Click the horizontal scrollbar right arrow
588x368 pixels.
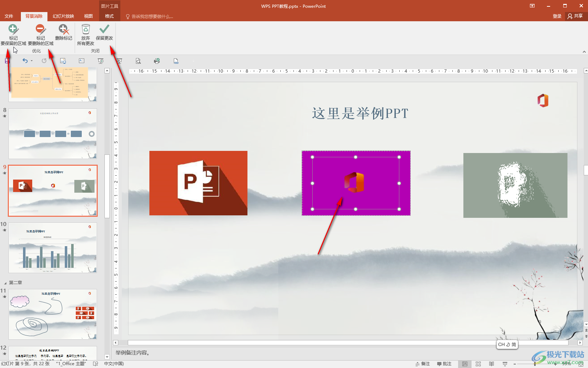point(580,342)
